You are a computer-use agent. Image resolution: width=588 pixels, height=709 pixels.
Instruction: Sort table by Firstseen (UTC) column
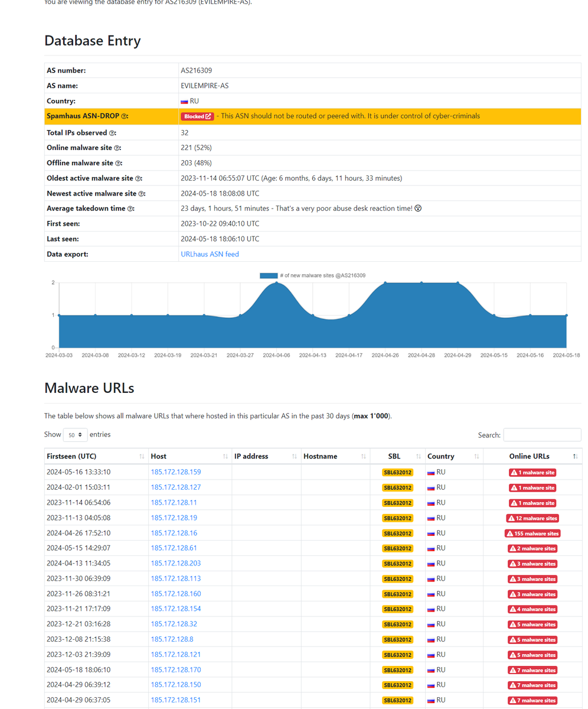pyautogui.click(x=96, y=456)
